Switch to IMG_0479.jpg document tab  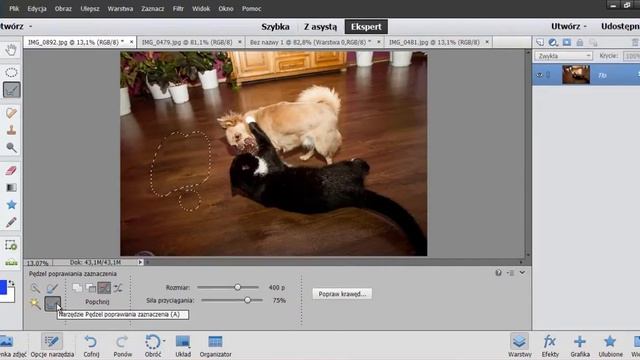pos(187,42)
